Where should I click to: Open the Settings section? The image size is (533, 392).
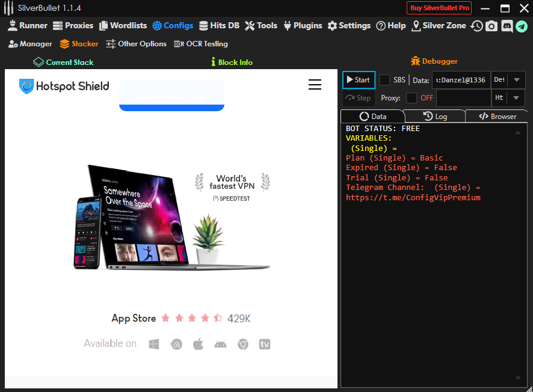pos(349,25)
